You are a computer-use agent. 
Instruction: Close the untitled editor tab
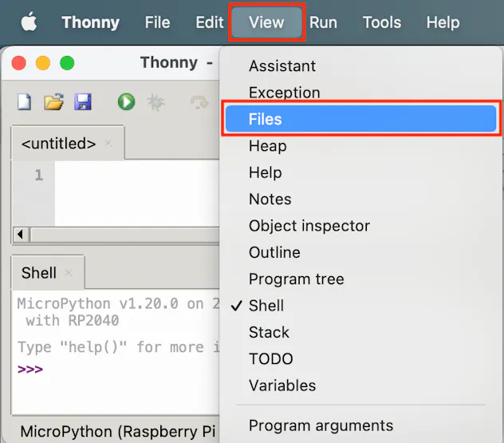[x=108, y=144]
